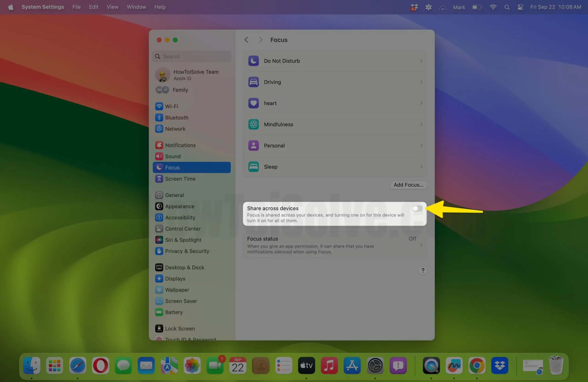Toggle the Share across devices switch

pyautogui.click(x=417, y=208)
